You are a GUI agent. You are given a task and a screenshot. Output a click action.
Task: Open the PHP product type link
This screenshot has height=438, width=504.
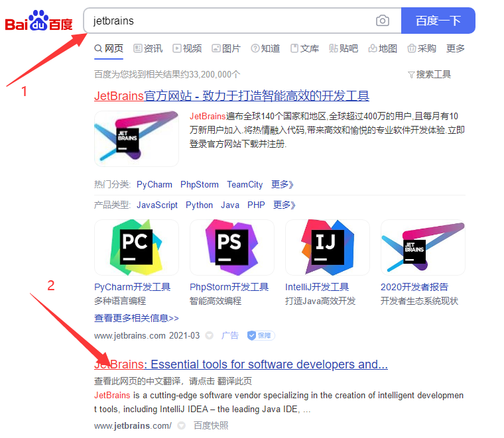coord(256,205)
